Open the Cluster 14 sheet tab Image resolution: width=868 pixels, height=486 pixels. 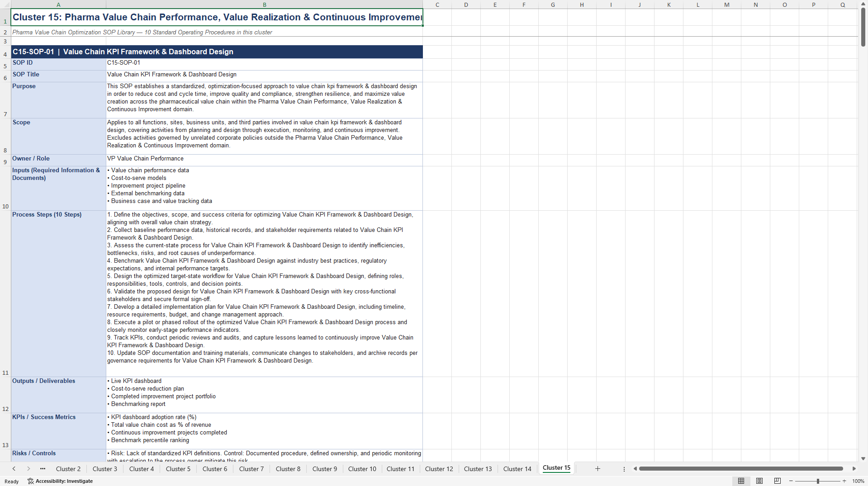coord(517,469)
